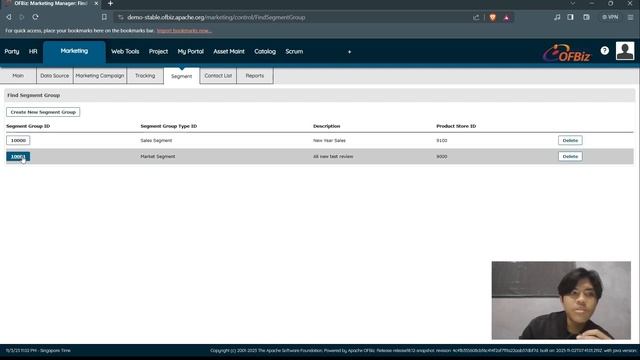Screen dimensions: 640x360
Task: Click the Import bookmarks now link
Action: 184,31
